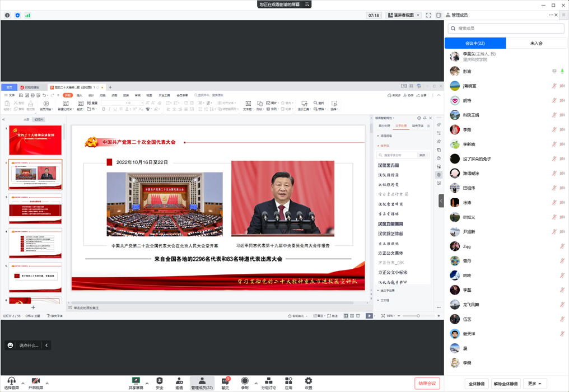The height and width of the screenshot is (392, 569).
Task: Toggle the muted mic icon for 李茹
Action: pos(554,129)
